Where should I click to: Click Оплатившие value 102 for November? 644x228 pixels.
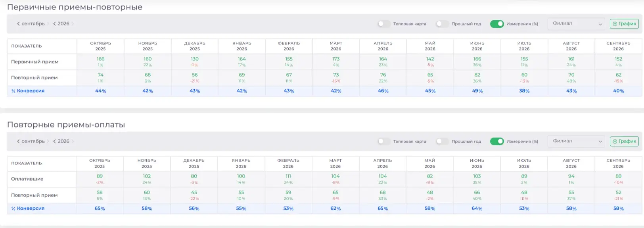coord(147,176)
